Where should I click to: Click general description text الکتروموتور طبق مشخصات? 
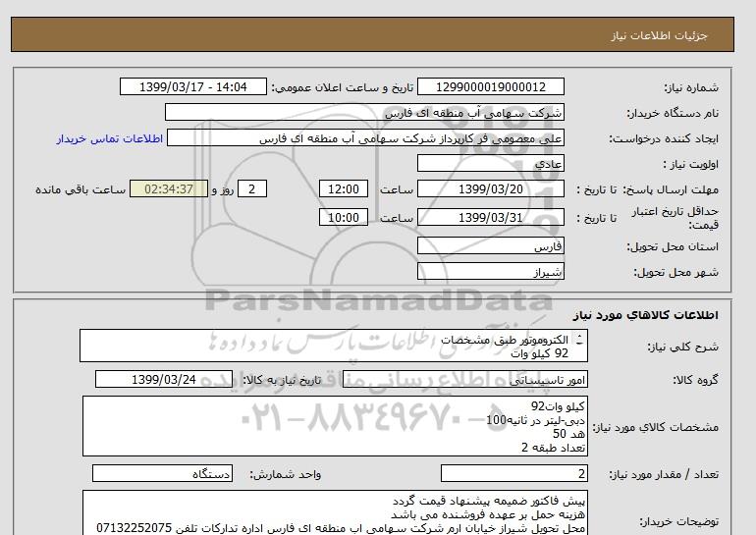505,340
